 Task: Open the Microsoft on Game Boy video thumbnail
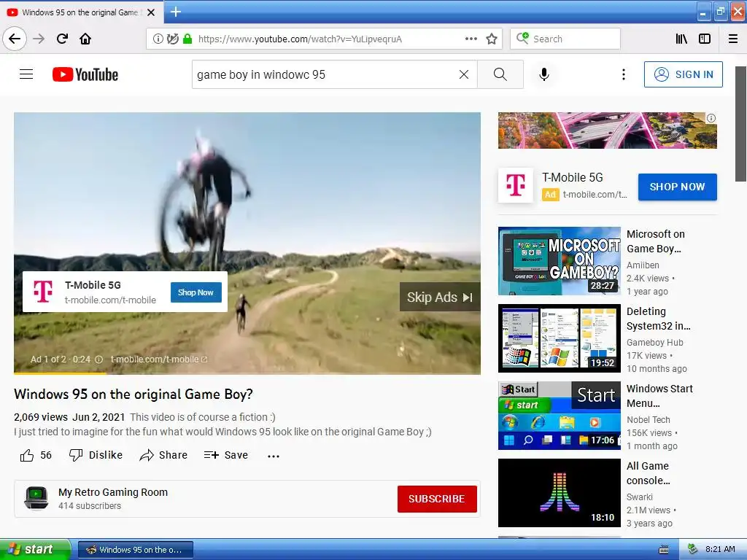(x=560, y=261)
